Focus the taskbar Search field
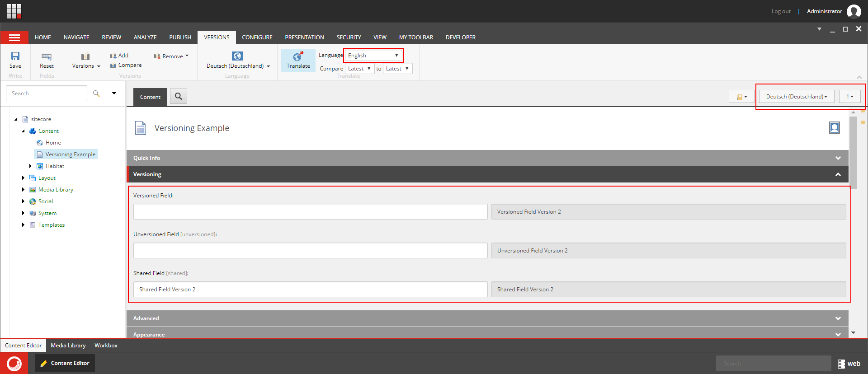 pyautogui.click(x=774, y=364)
